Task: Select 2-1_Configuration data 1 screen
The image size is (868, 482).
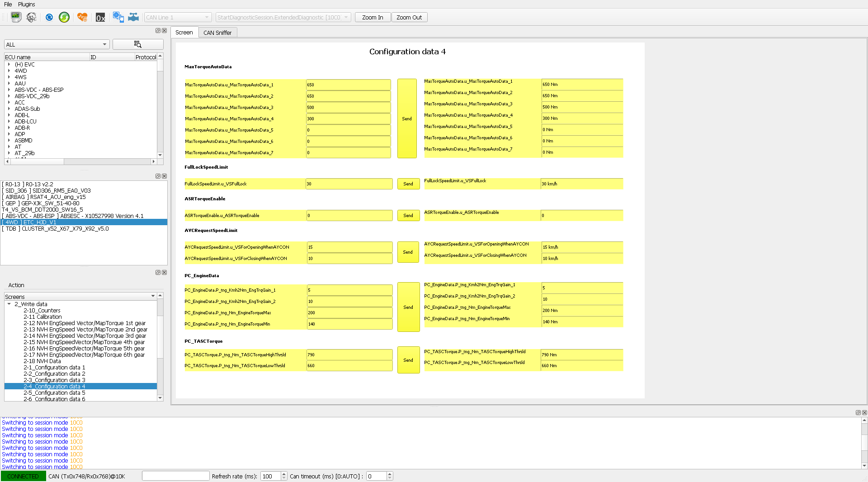Action: point(54,368)
